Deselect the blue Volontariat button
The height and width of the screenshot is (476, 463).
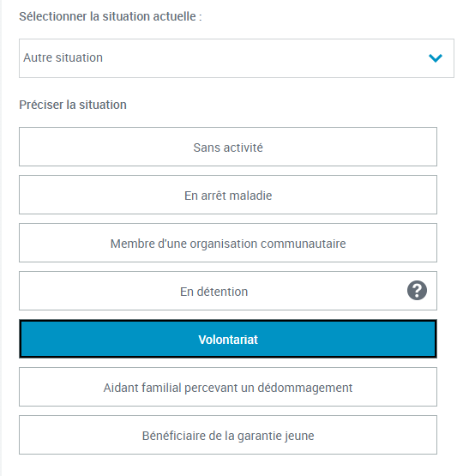228,339
